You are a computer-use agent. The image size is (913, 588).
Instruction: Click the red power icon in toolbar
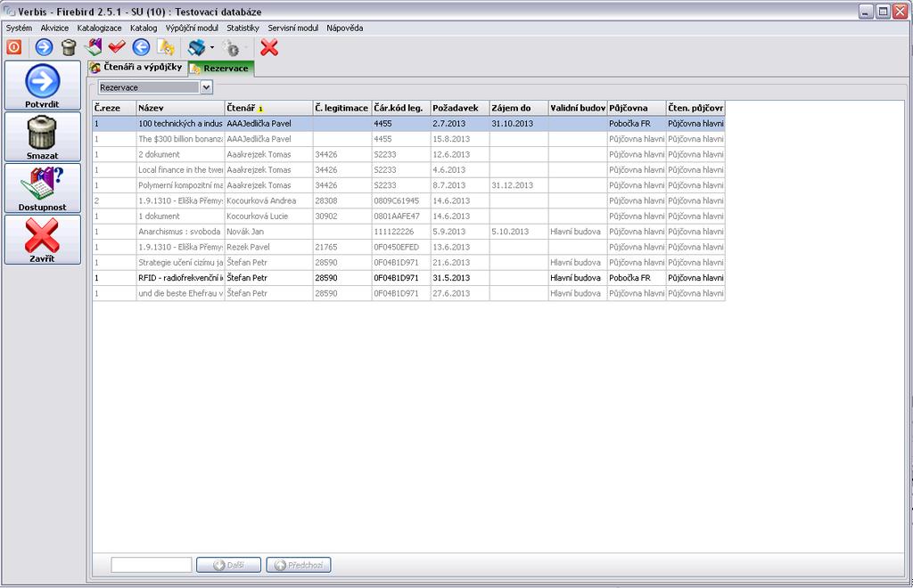(x=14, y=47)
